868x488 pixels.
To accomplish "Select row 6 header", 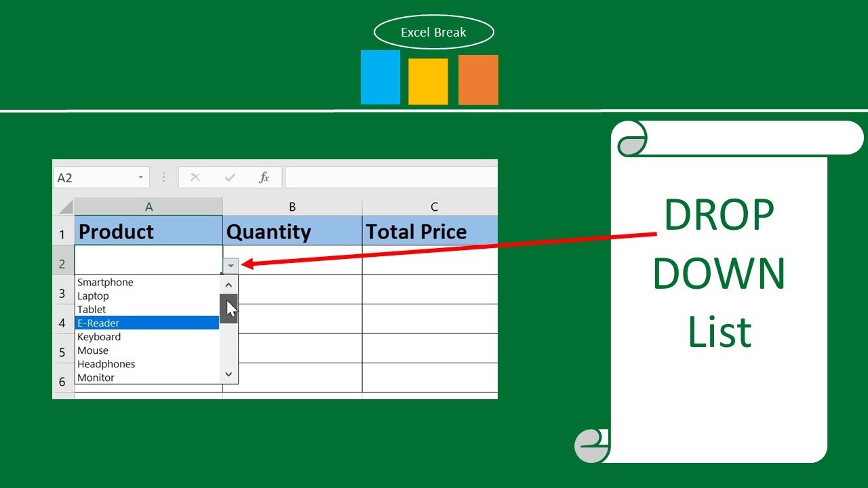I will (63, 378).
